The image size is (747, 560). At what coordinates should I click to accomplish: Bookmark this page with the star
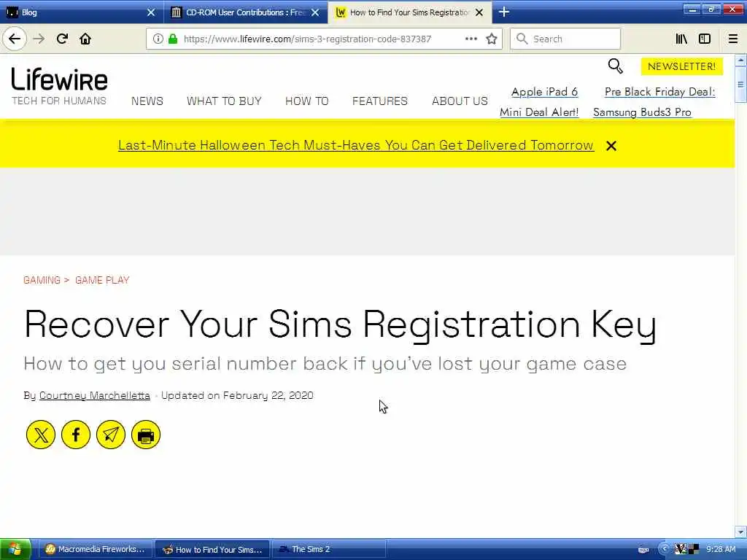pos(492,39)
